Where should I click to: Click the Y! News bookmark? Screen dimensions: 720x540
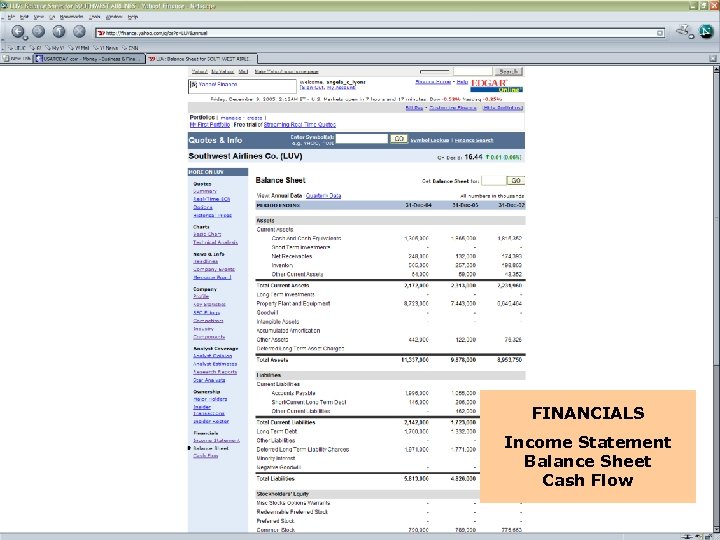click(x=106, y=48)
